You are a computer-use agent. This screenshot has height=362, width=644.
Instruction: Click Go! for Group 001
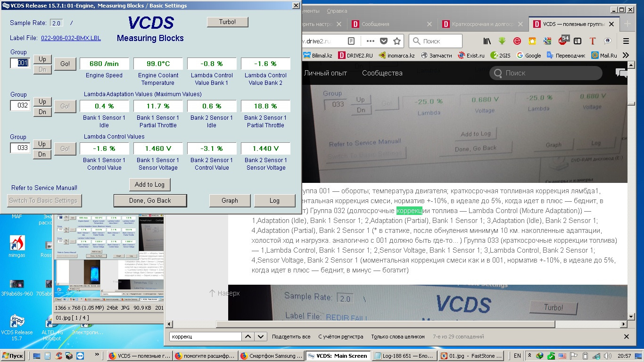[x=65, y=64]
